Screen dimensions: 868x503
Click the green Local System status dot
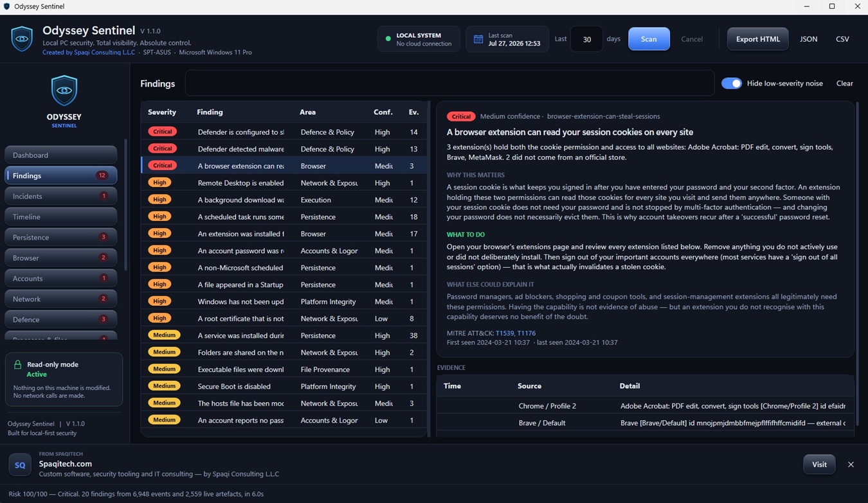(388, 39)
